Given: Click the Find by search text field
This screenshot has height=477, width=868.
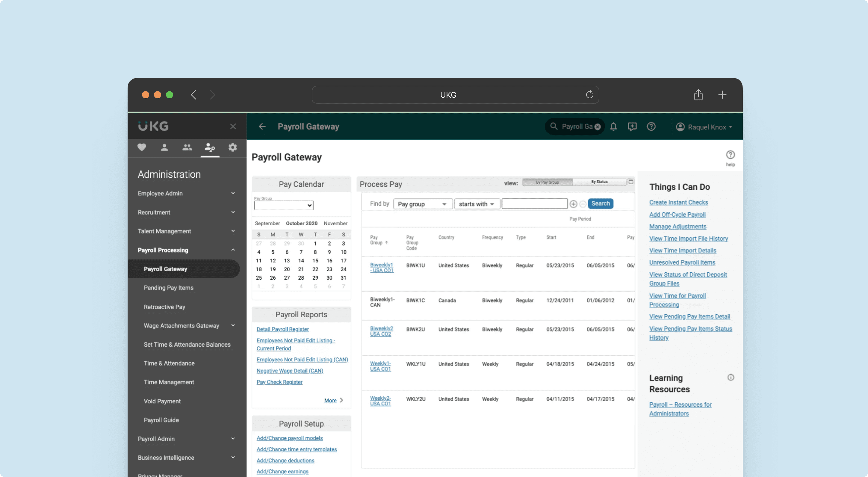Looking at the screenshot, I should point(534,204).
